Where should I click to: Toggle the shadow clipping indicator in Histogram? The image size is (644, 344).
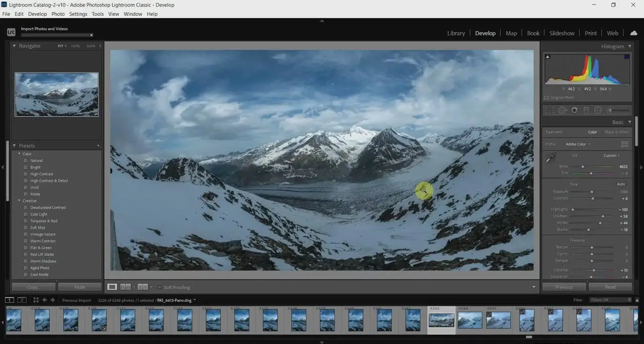pos(548,56)
